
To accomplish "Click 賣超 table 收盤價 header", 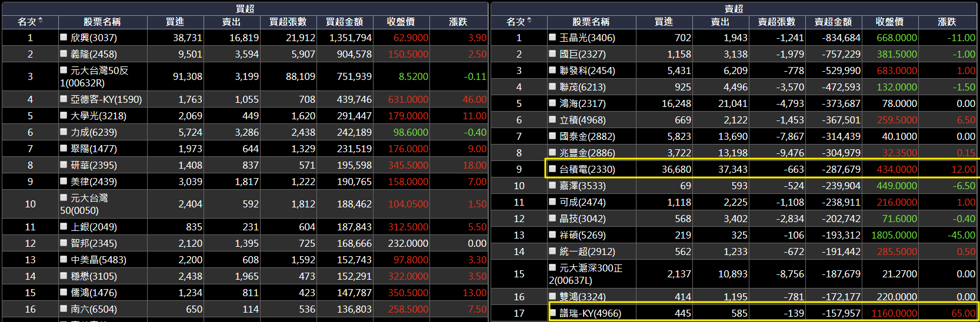I will coord(890,22).
